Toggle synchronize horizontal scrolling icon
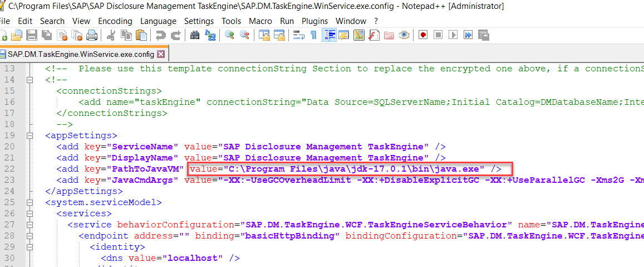This screenshot has width=644, height=267. (x=279, y=35)
